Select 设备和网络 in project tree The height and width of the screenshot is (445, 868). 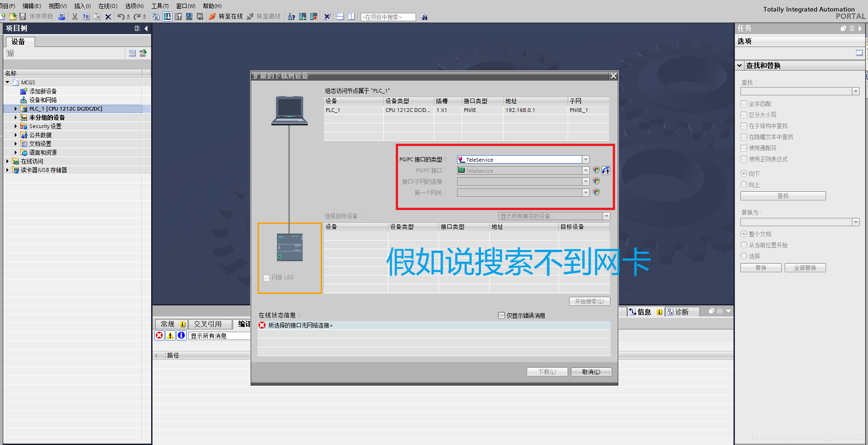click(43, 100)
